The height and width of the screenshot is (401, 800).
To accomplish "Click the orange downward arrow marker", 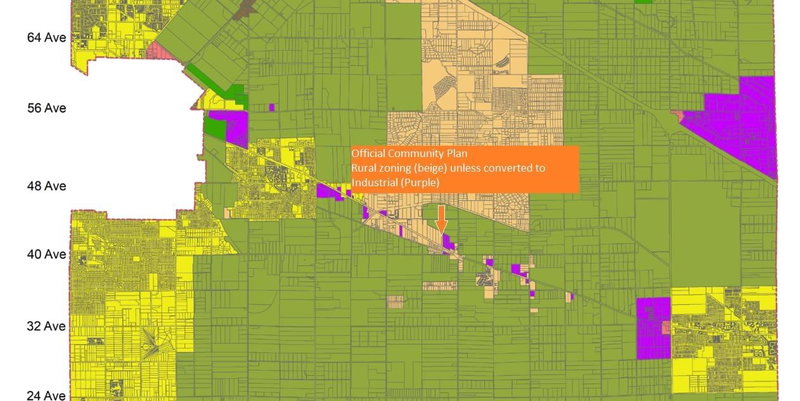I will coord(442,219).
